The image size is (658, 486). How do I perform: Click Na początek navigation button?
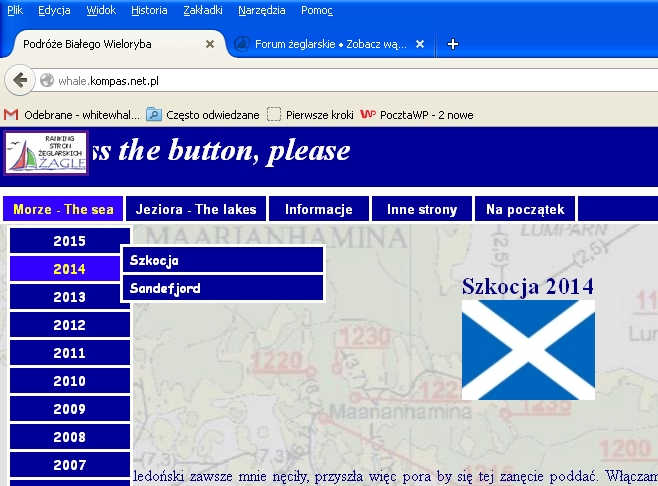pos(525,209)
